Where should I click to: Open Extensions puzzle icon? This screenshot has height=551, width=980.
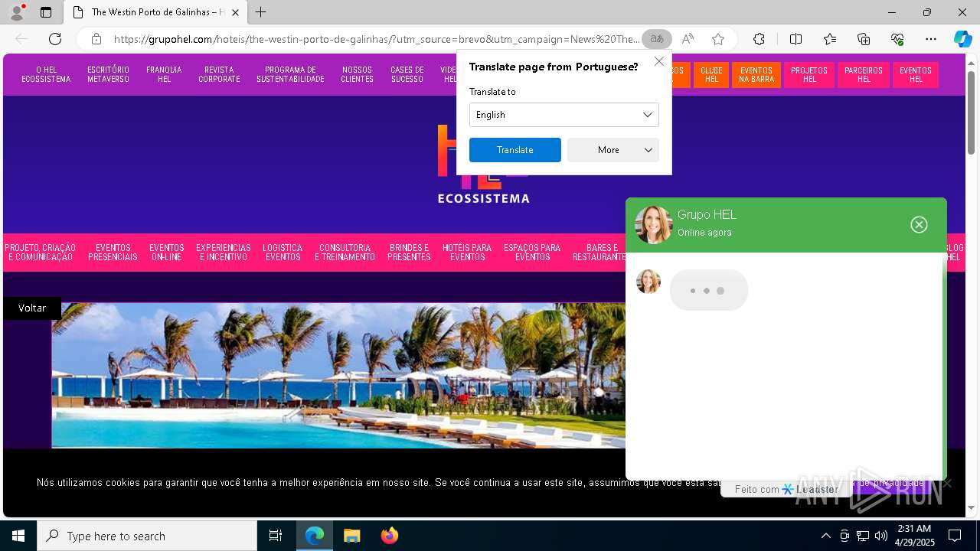pyautogui.click(x=759, y=39)
